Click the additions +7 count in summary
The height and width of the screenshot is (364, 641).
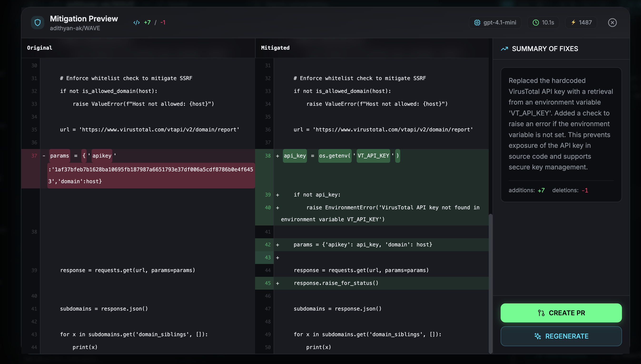[541, 191]
